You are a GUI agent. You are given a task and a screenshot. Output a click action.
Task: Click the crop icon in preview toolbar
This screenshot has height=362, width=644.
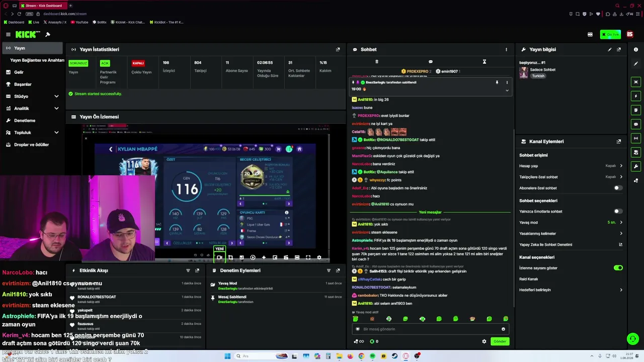point(230,257)
